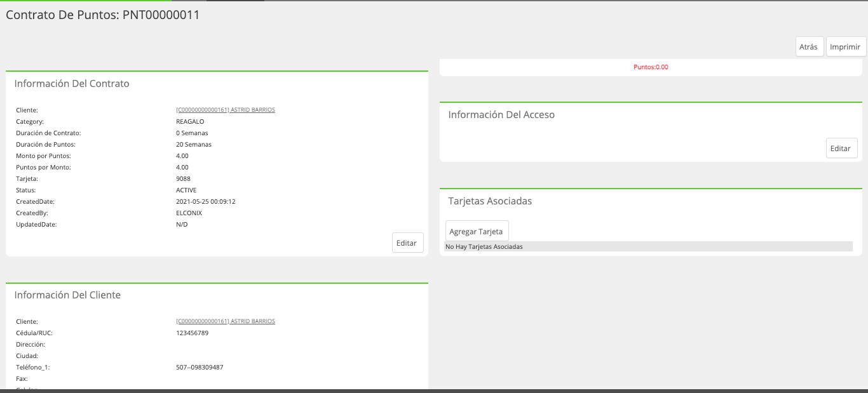The width and height of the screenshot is (868, 393).
Task: Click the Tarjetas Asociadas heading
Action: (490, 201)
